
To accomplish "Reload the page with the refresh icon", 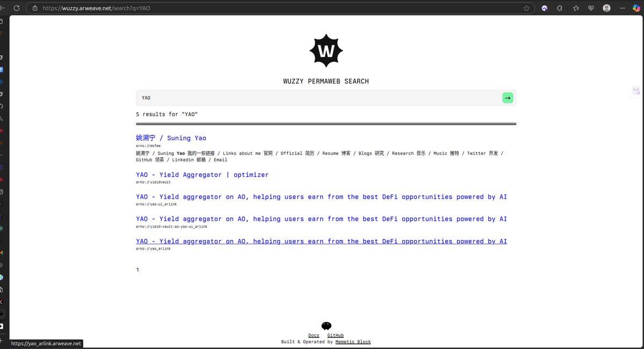I will 17,8.
